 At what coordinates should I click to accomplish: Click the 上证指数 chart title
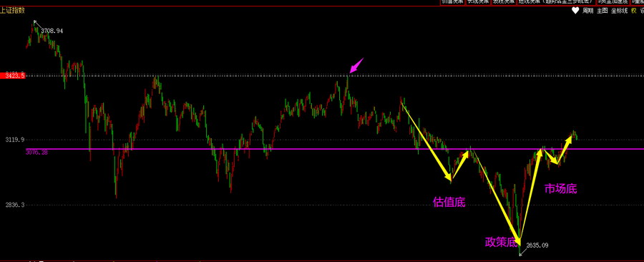click(12, 11)
